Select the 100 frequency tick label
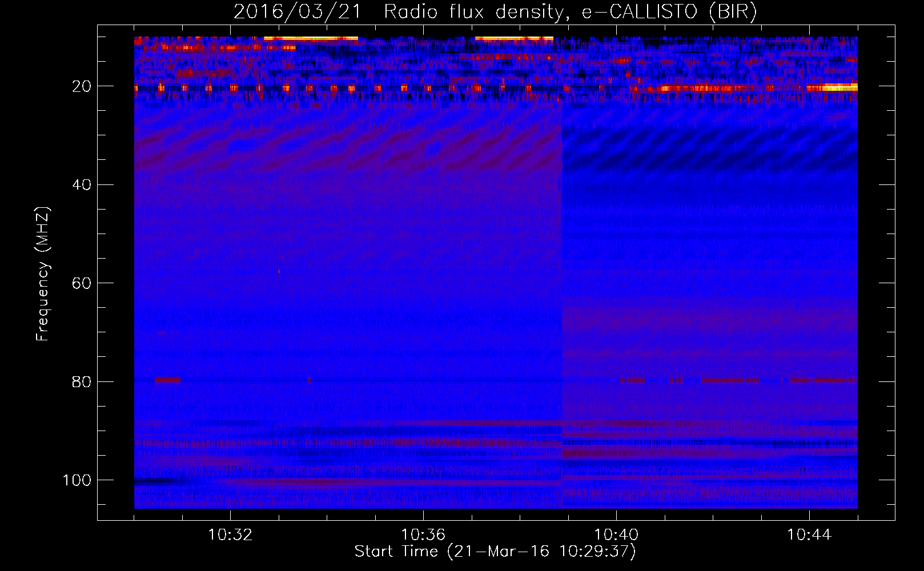 pos(77,480)
